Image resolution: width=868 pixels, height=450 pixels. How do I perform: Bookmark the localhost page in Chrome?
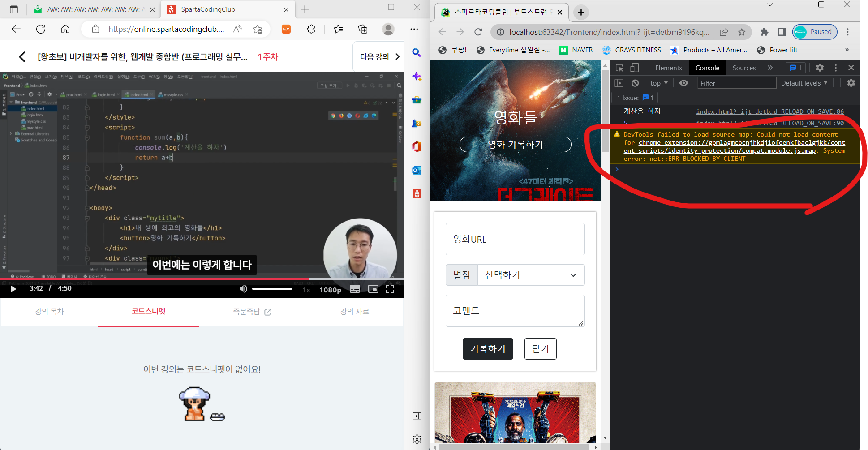[x=742, y=32]
